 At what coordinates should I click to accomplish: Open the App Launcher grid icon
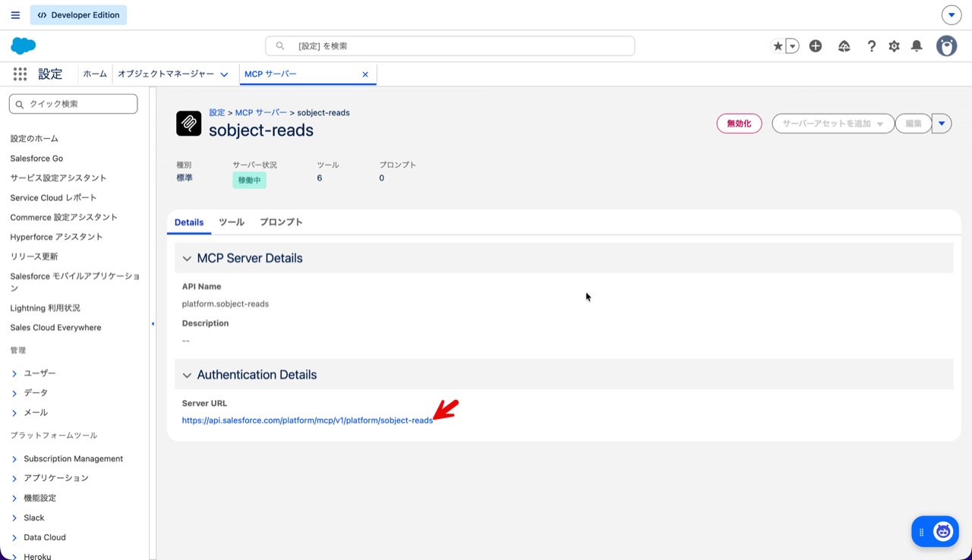point(21,74)
